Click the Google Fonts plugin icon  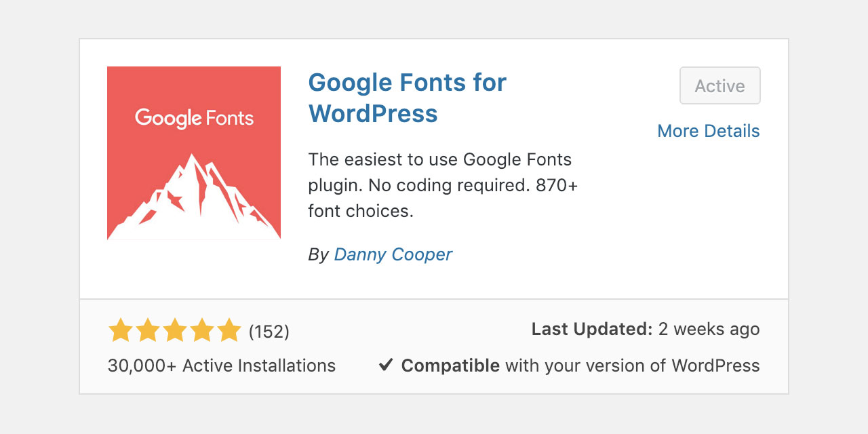click(x=193, y=153)
